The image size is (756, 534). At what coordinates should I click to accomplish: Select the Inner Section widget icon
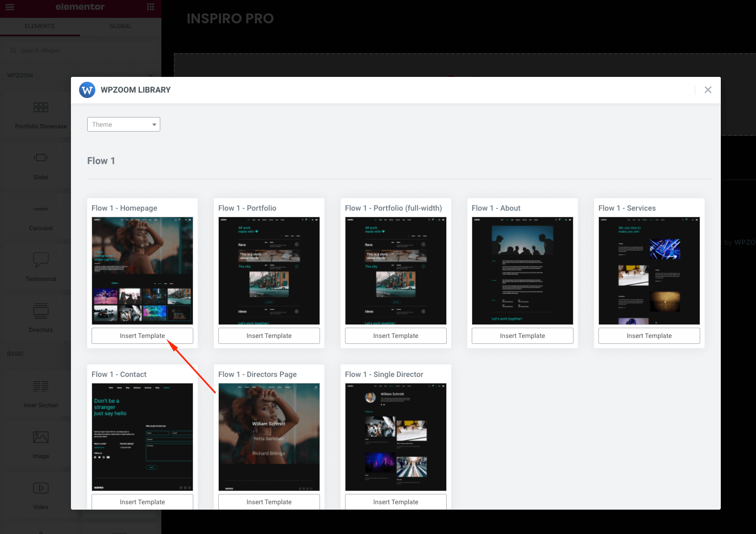[41, 386]
